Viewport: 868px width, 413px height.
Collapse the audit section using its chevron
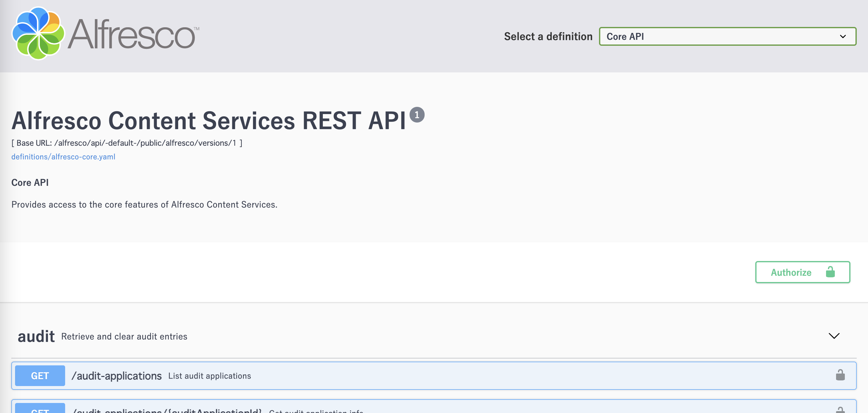(x=834, y=336)
